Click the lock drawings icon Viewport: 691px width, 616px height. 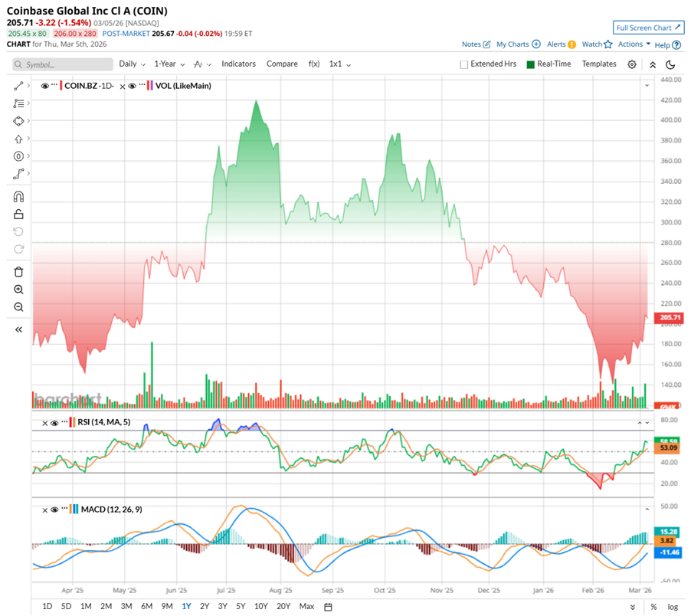coord(18,215)
